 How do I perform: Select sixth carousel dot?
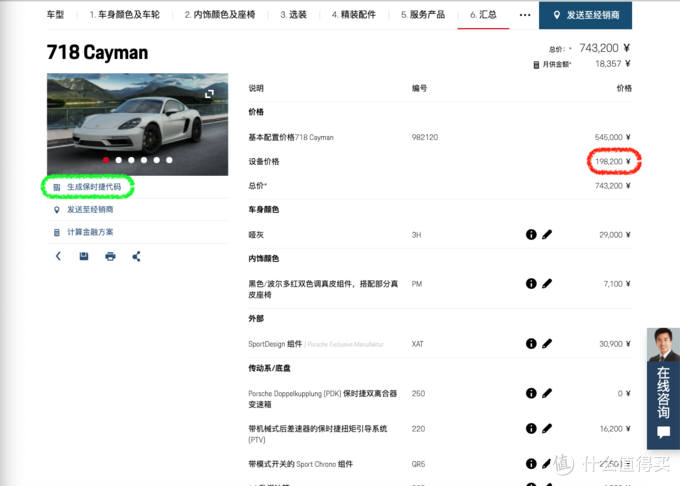click(169, 160)
